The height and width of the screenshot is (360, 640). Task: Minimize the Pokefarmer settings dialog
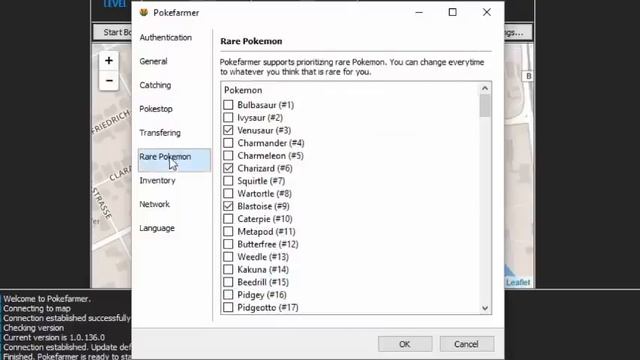(x=419, y=12)
